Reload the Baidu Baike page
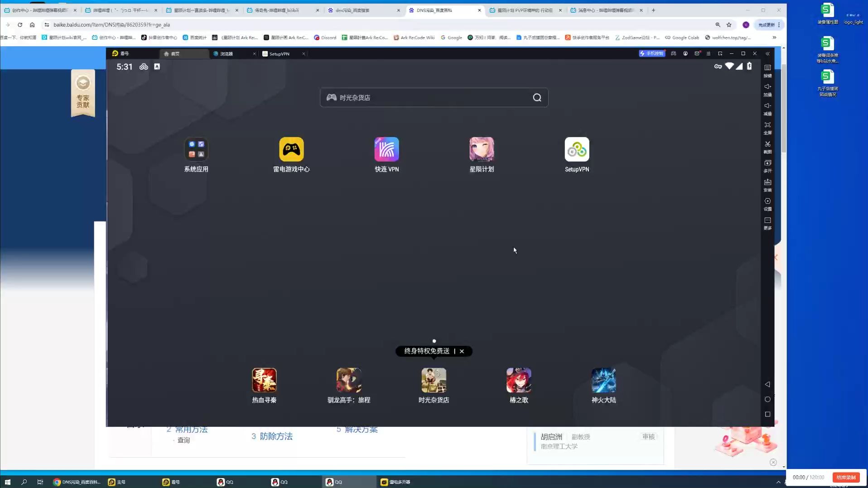Image resolution: width=868 pixels, height=488 pixels. (20, 25)
